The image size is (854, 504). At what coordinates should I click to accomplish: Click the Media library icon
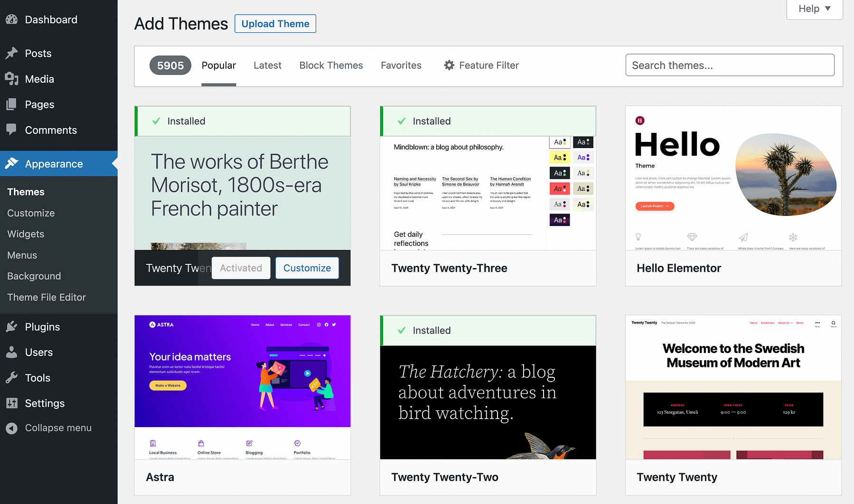tap(11, 79)
